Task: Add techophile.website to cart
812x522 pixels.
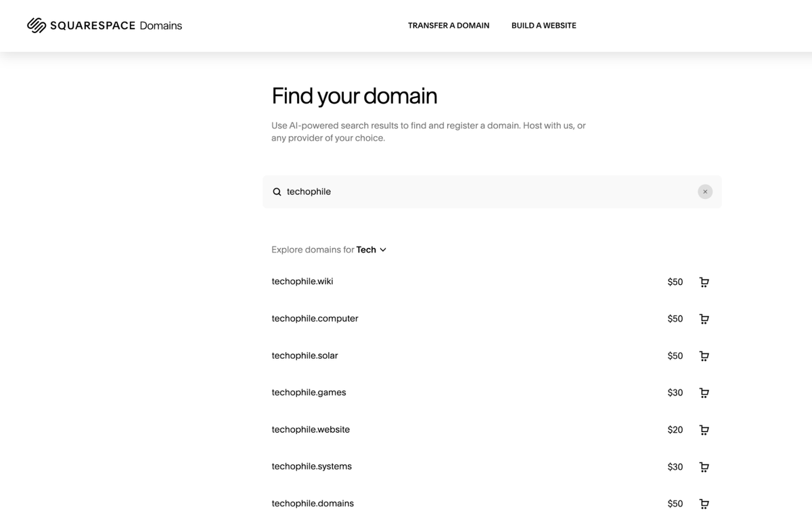Action: 704,429
